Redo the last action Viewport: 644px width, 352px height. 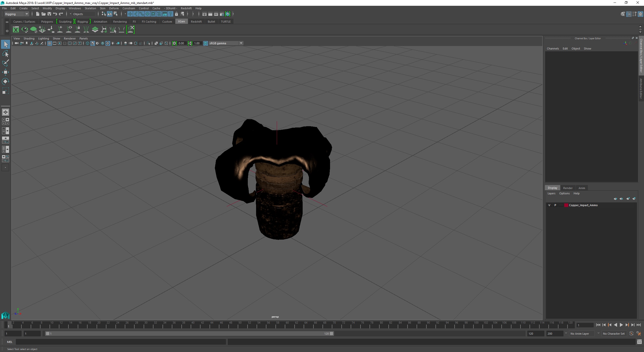(x=61, y=14)
